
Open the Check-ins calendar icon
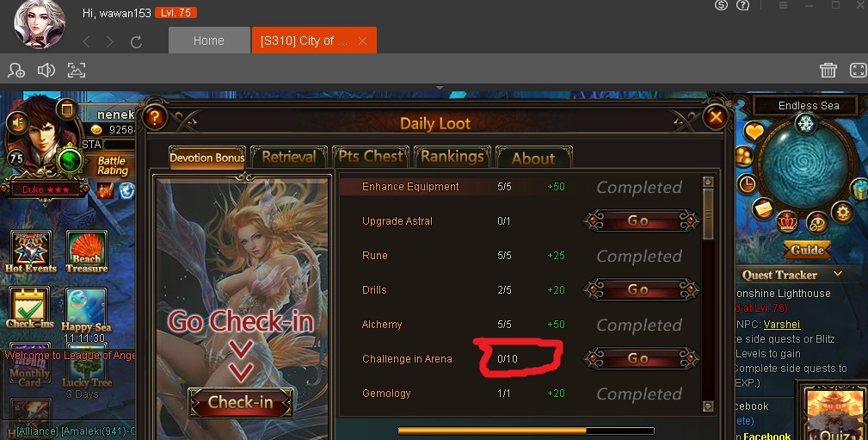coord(30,308)
